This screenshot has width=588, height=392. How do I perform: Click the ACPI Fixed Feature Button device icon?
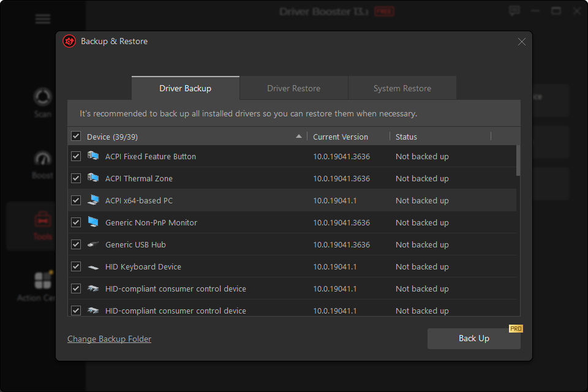(x=93, y=156)
